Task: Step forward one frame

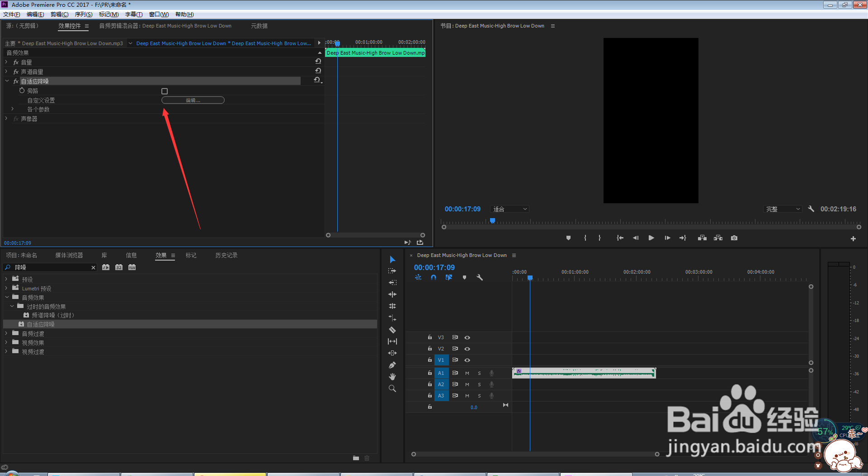Action: click(667, 238)
